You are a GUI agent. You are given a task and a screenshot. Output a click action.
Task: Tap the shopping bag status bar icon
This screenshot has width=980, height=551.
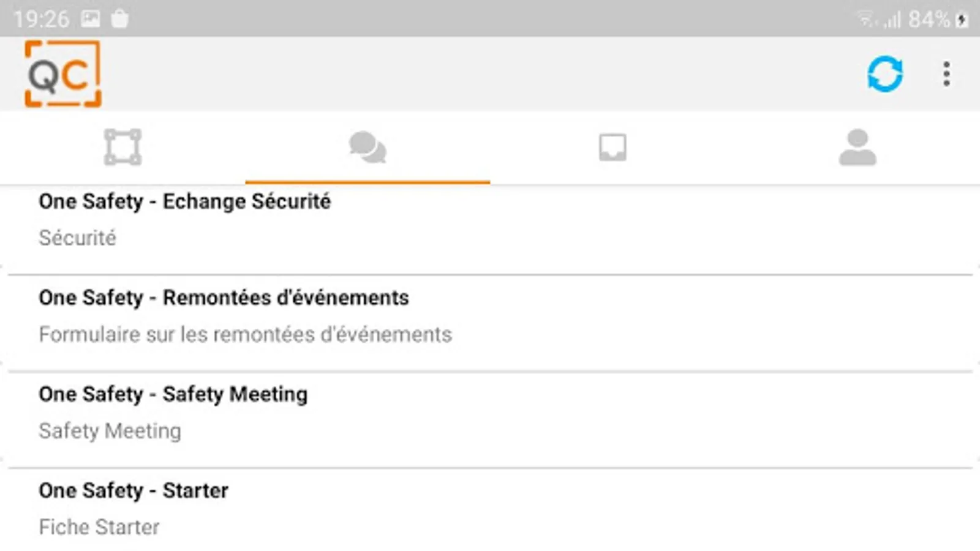120,19
